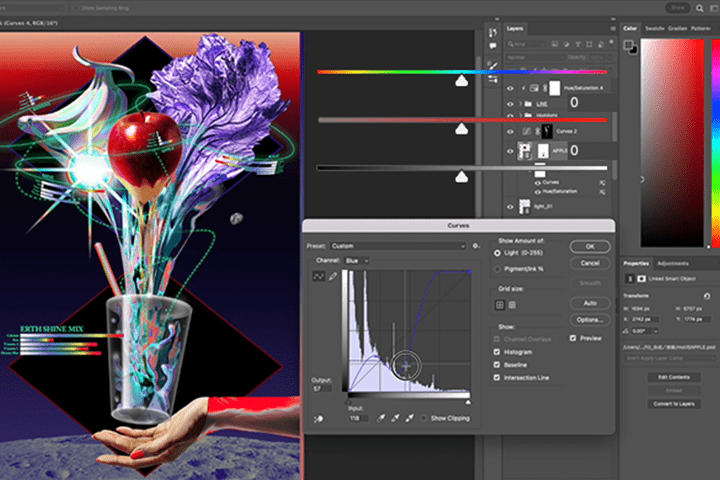
Task: Open the Opacity dropdown arrow
Action: click(609, 57)
